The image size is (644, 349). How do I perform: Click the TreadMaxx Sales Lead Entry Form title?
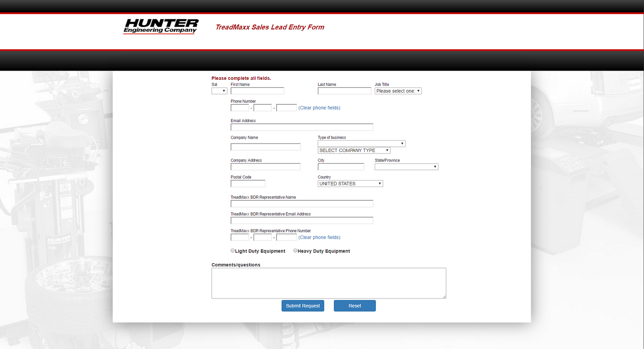pyautogui.click(x=270, y=27)
